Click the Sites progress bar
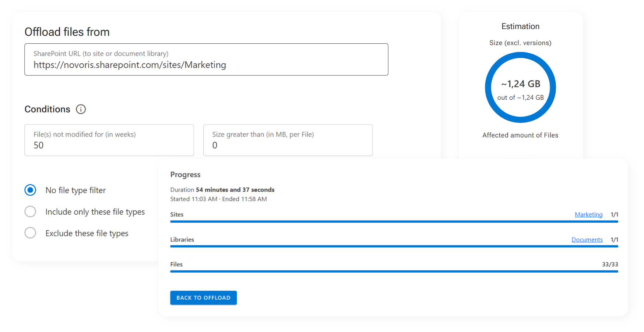The image size is (644, 332). pos(394,222)
